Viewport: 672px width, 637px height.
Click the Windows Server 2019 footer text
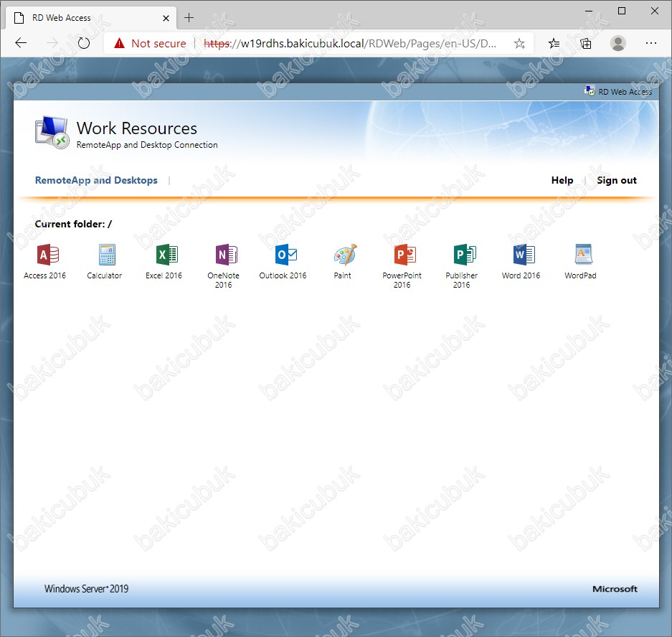click(86, 588)
